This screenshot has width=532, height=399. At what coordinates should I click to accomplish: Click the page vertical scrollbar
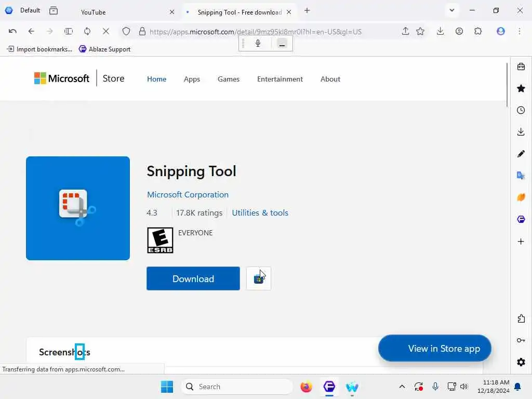pos(507,85)
